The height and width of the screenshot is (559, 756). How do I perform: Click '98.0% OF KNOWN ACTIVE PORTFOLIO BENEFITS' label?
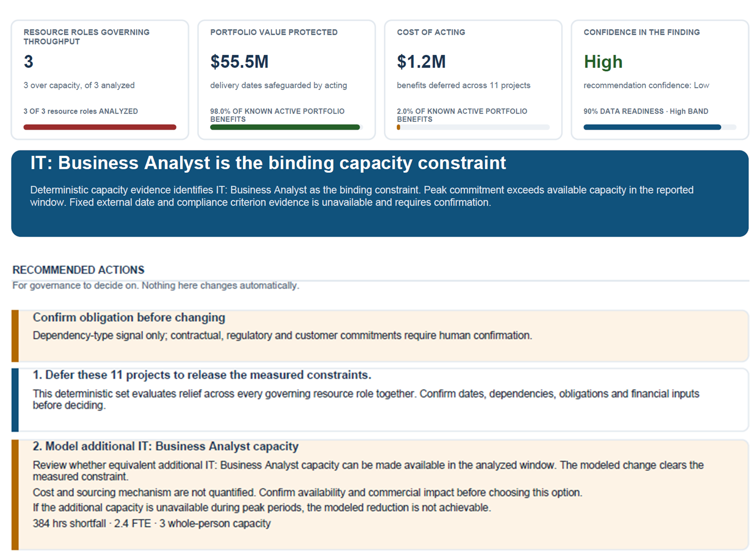click(x=277, y=115)
